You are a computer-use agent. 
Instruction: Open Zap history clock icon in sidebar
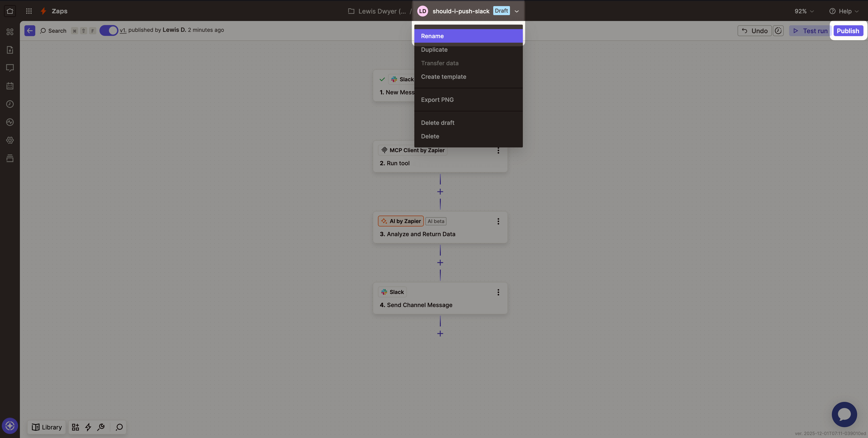coord(10,104)
